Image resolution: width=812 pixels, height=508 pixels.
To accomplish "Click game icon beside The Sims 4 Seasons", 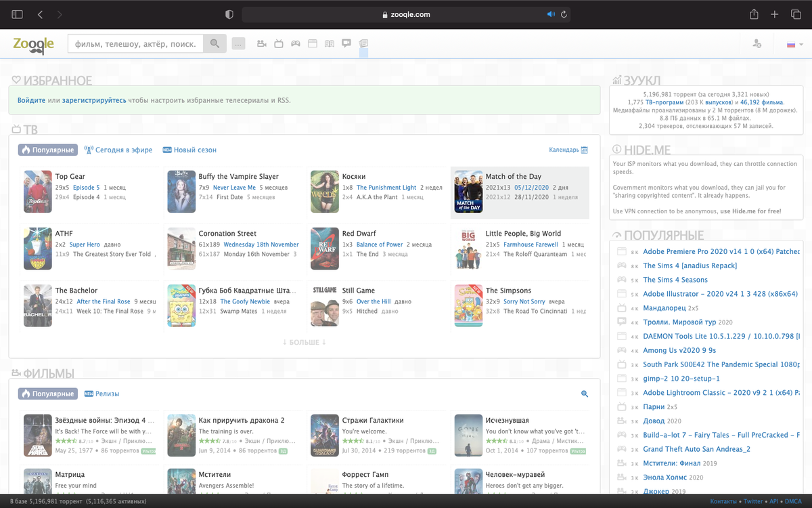I will 622,280.
